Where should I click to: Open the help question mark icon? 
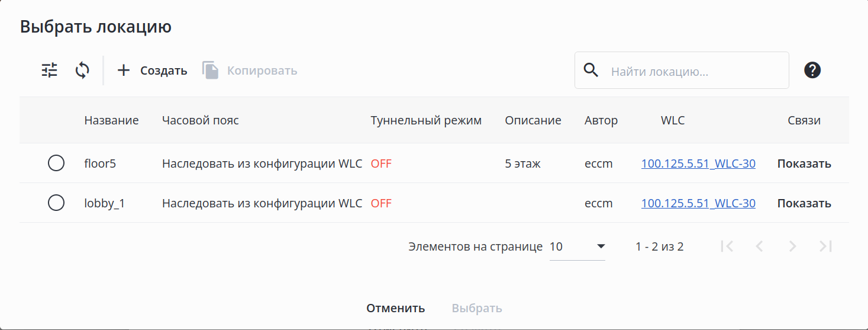coord(812,71)
